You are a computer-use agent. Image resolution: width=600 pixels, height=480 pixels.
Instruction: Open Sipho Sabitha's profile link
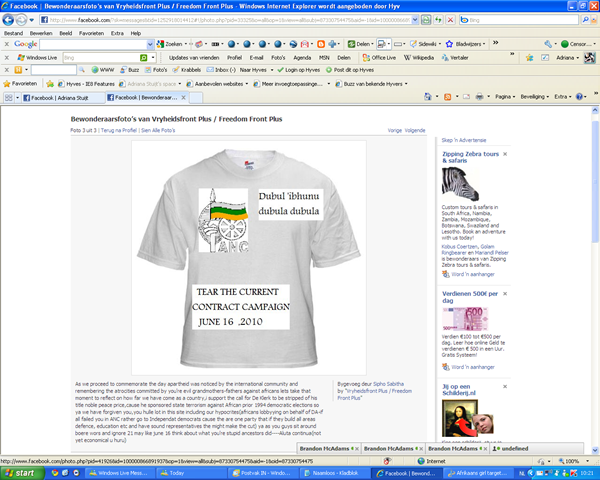point(388,384)
